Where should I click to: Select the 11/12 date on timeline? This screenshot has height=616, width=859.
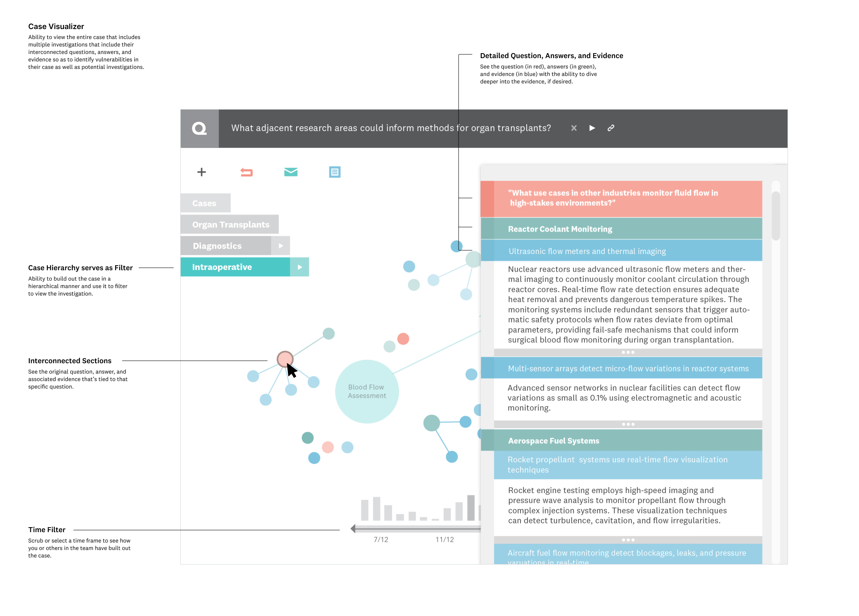(444, 540)
